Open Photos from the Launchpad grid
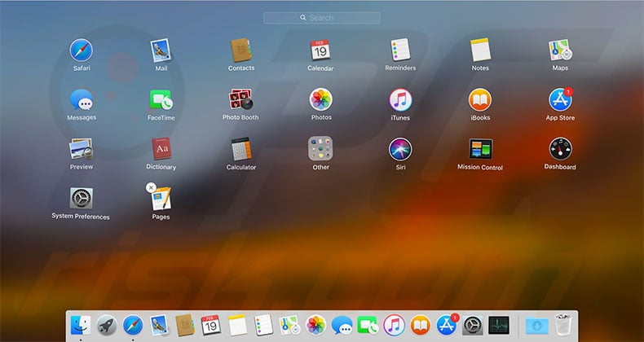 point(320,99)
